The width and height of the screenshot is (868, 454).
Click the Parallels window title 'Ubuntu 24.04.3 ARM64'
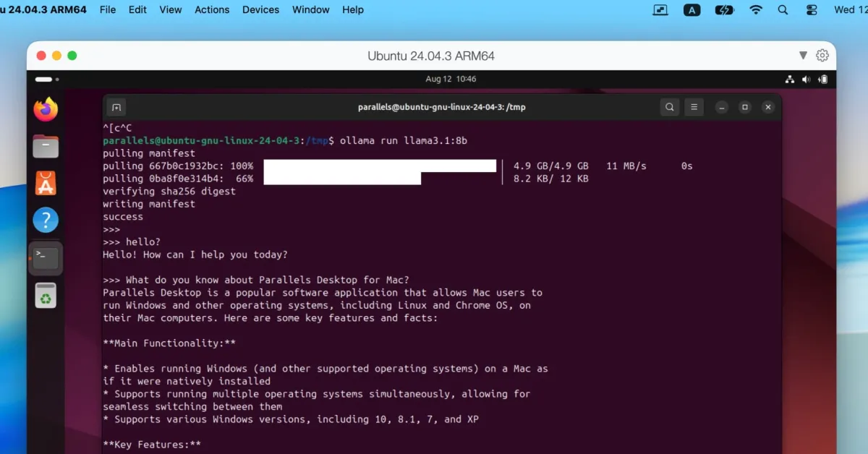tap(431, 56)
